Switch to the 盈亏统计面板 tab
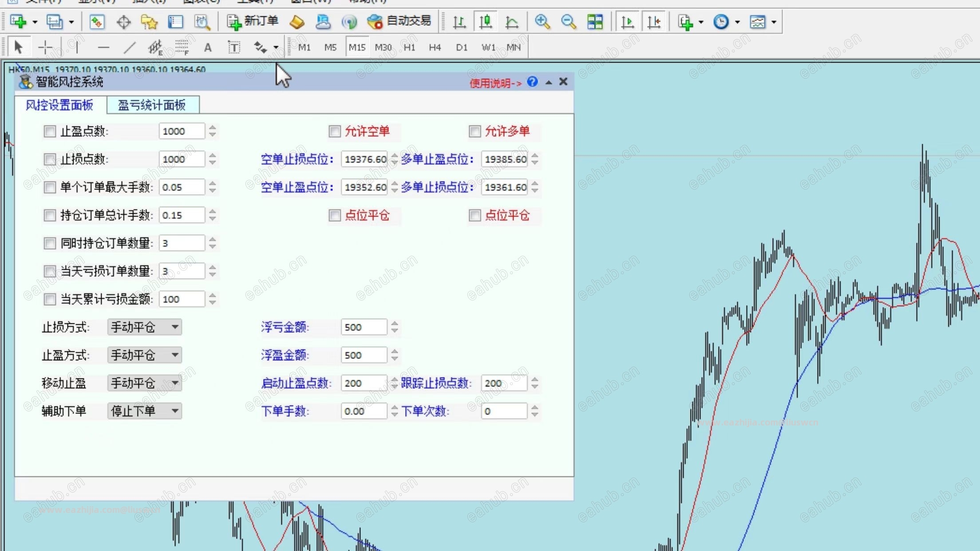The height and width of the screenshot is (551, 980). pos(152,105)
